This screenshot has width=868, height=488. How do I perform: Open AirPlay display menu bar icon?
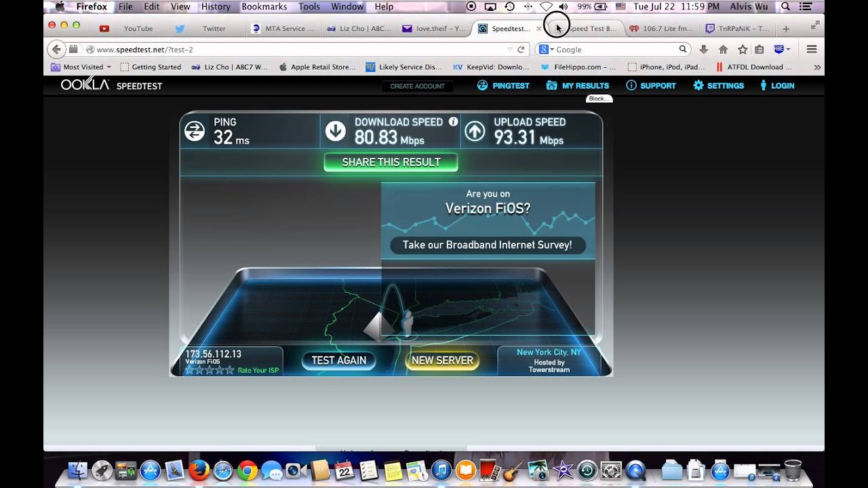490,7
